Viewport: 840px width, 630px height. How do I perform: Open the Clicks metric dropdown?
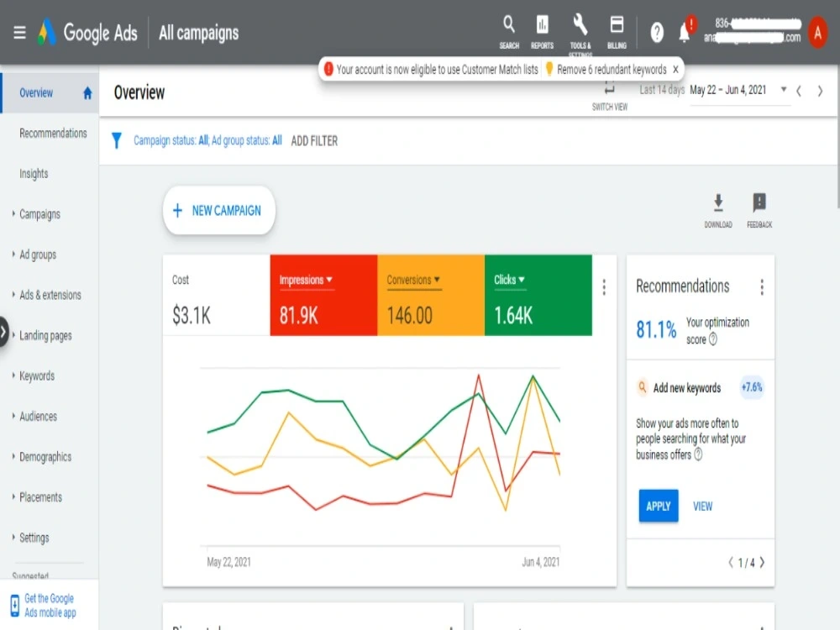pyautogui.click(x=510, y=280)
